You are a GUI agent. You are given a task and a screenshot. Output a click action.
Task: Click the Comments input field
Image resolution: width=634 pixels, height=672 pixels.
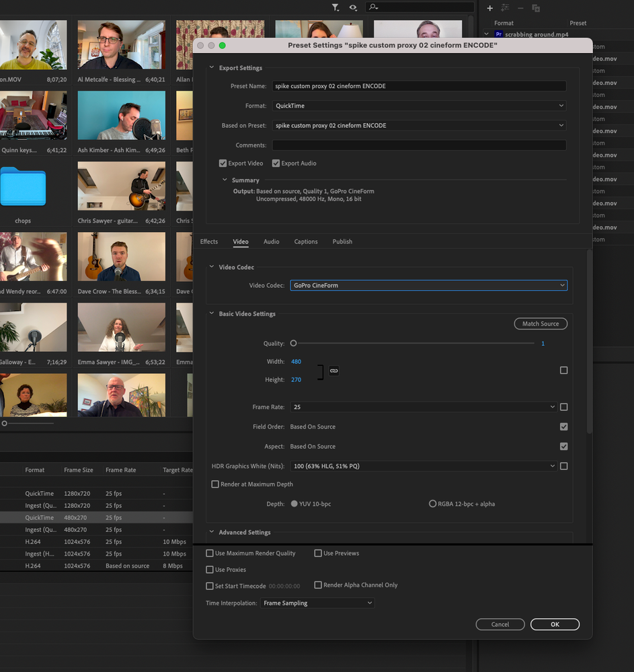420,145
